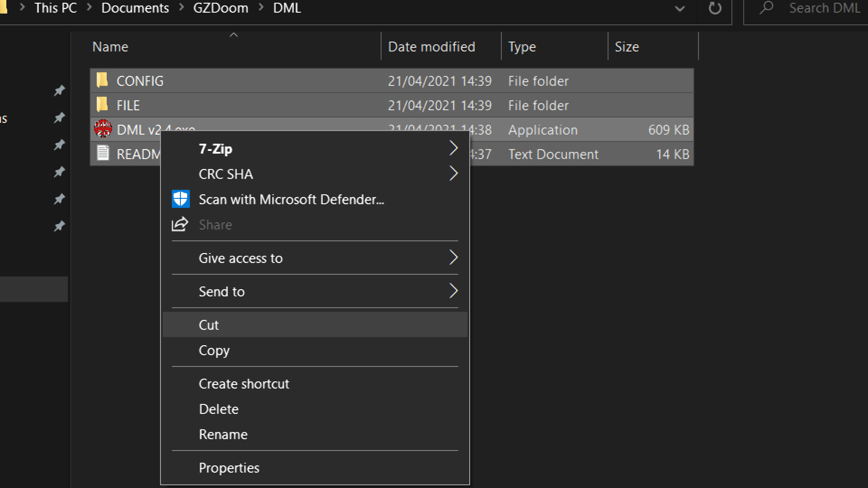Open the address bar history dropdown
The image size is (868, 488).
click(679, 9)
